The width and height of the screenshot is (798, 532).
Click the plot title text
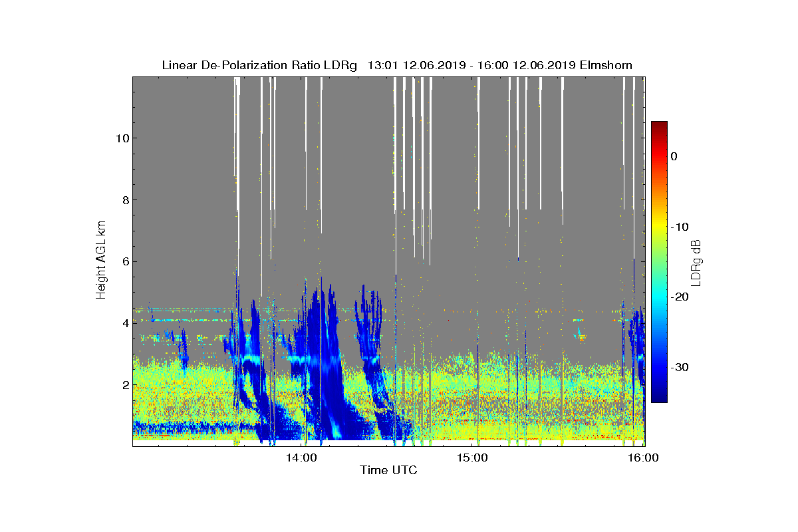pyautogui.click(x=397, y=65)
